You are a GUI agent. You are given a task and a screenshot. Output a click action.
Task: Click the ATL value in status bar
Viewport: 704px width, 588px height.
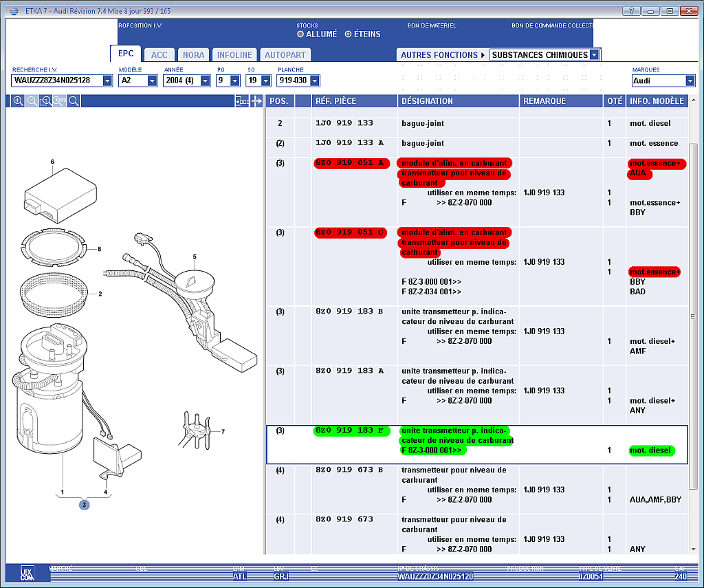[239, 576]
